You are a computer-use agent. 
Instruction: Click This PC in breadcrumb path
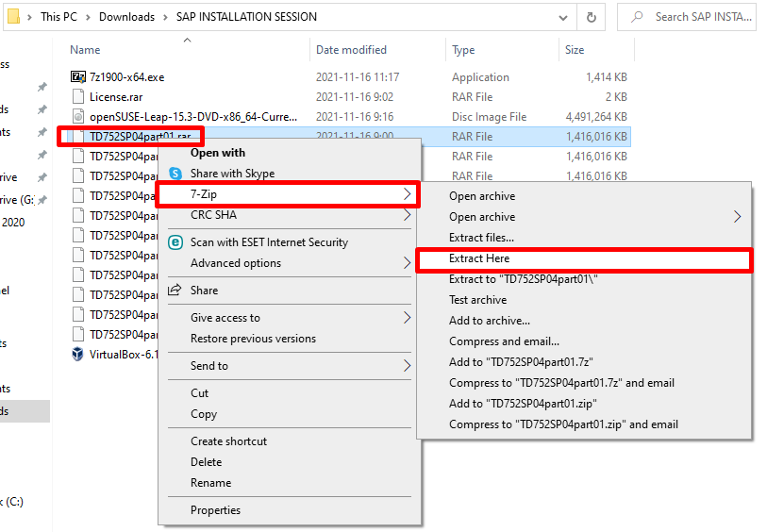58,17
